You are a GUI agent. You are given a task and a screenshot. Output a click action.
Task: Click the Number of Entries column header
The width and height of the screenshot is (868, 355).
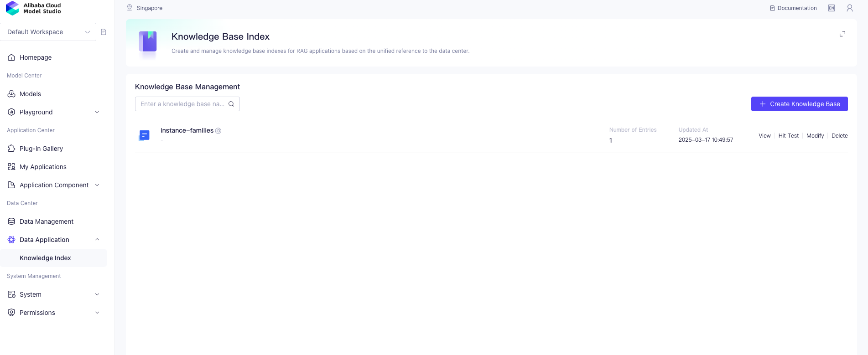point(633,130)
